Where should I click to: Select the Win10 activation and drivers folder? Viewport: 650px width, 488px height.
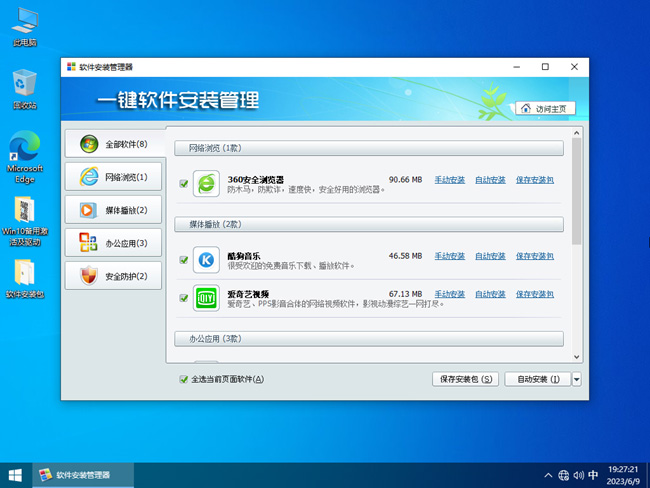25,221
